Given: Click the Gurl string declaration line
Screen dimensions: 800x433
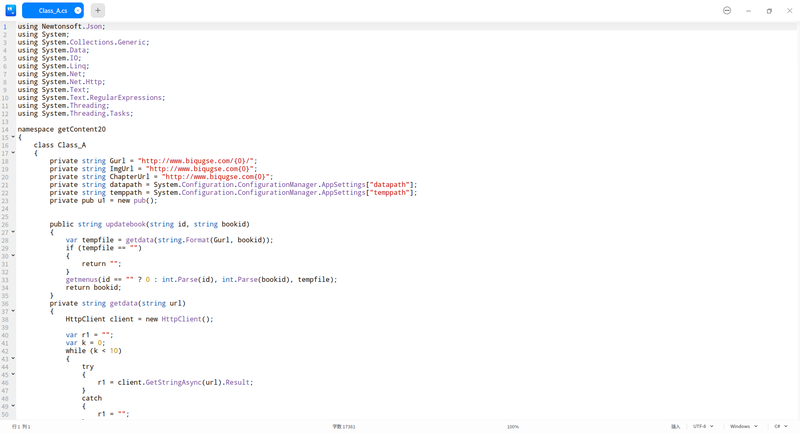Looking at the screenshot, I should pyautogui.click(x=154, y=161).
